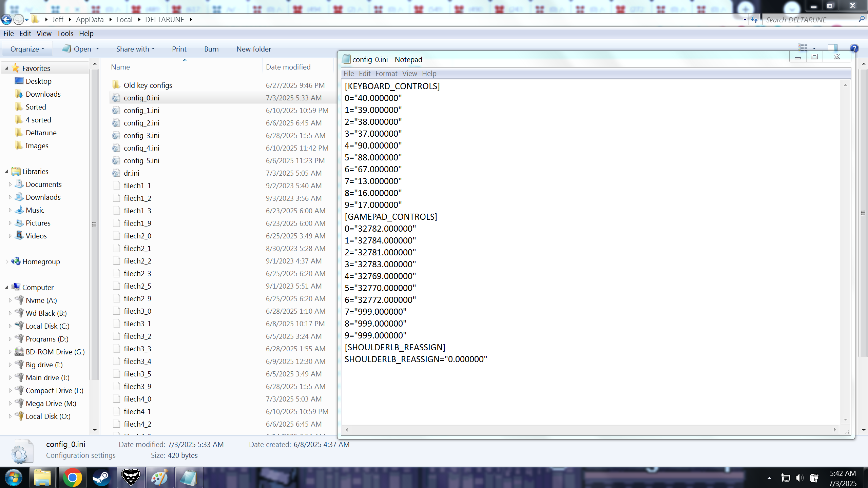The height and width of the screenshot is (488, 868).
Task: Click the Notepad horizontal scroll right arrow
Action: [x=835, y=429]
